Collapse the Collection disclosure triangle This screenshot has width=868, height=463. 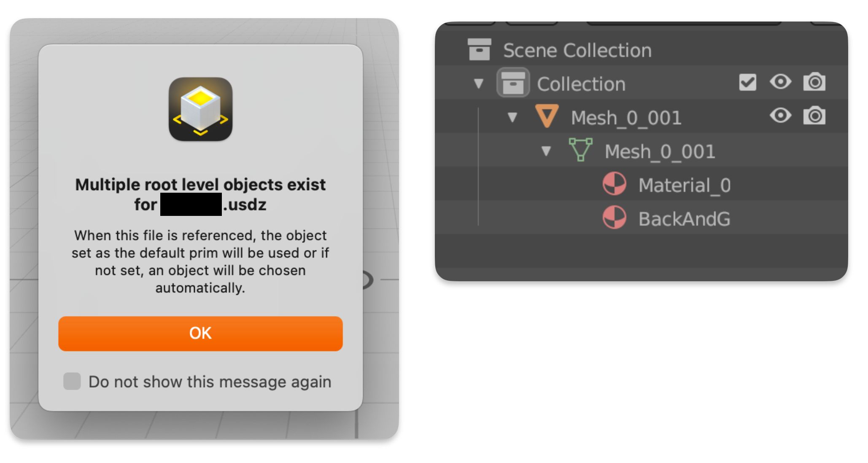coord(479,83)
